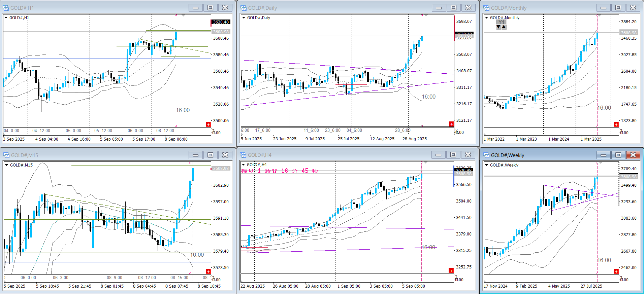Minimize the GOLD#,H1 chart window
The image size is (644, 294).
point(196,7)
